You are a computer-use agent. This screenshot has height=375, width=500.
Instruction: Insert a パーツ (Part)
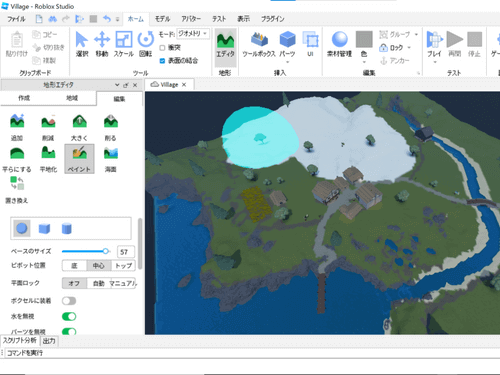click(287, 44)
